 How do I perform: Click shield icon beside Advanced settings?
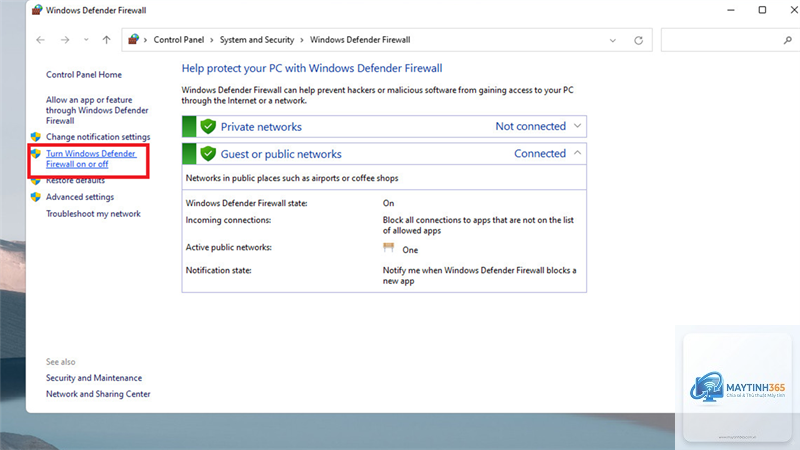point(36,197)
